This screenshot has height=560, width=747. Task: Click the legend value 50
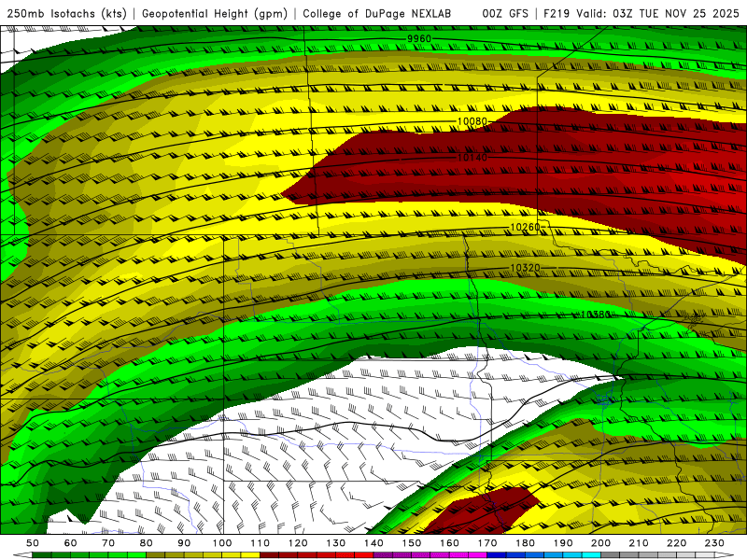tap(33, 543)
